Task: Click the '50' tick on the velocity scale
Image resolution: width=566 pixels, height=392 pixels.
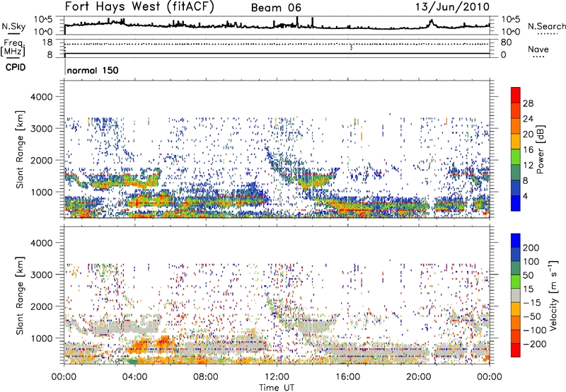Action: (x=528, y=275)
